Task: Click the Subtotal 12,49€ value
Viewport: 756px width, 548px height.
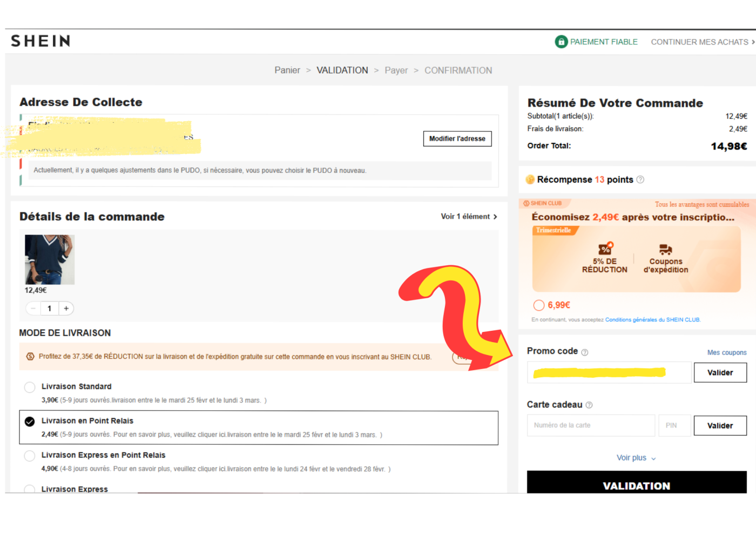Action: 737,116
